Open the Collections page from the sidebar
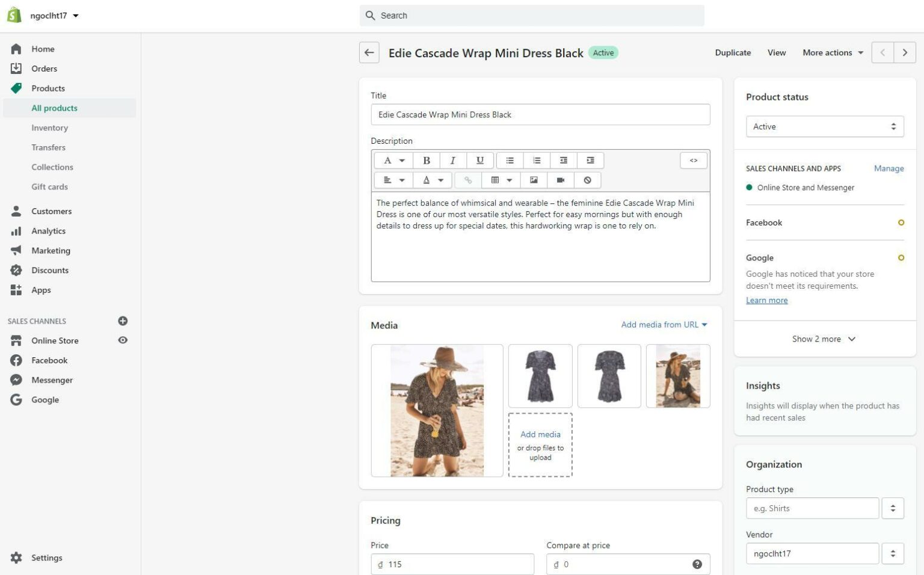Viewport: 924px width, 575px height. (52, 167)
